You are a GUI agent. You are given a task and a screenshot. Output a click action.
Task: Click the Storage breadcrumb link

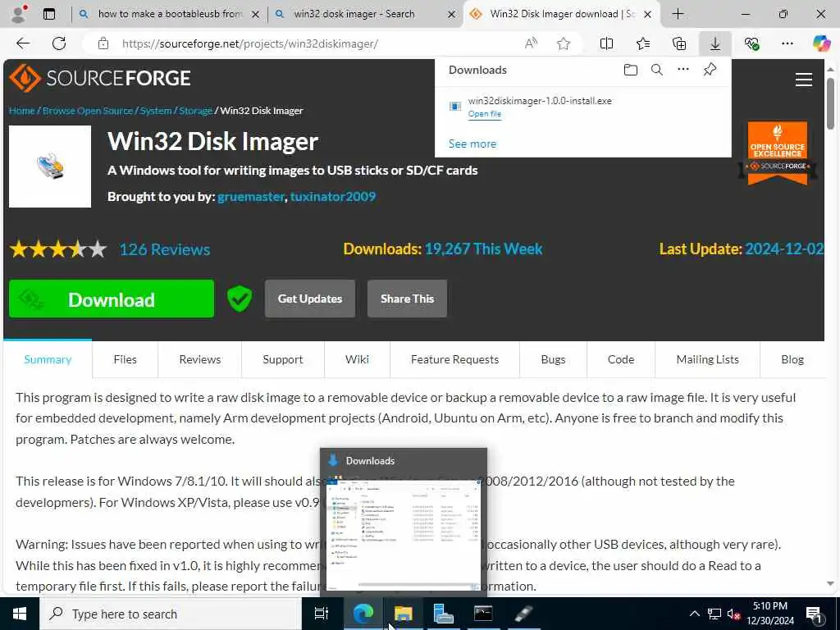(x=195, y=111)
